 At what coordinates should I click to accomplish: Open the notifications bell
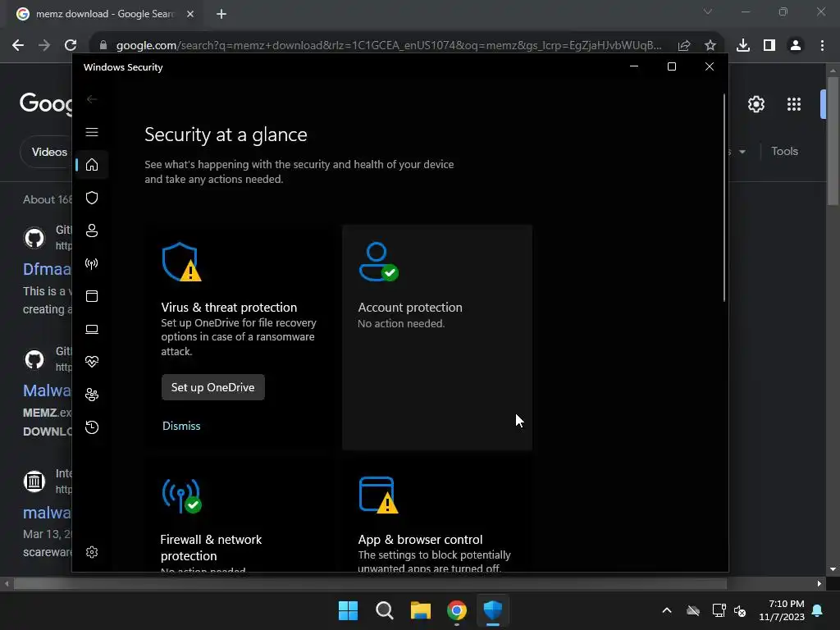click(818, 610)
